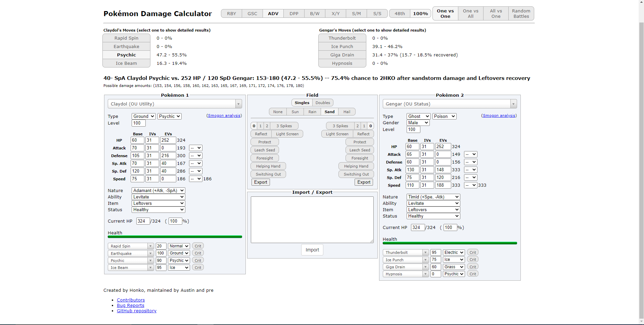Viewport: 644px width, 325px height.
Task: Choose the One vs All mode
Action: [470, 14]
